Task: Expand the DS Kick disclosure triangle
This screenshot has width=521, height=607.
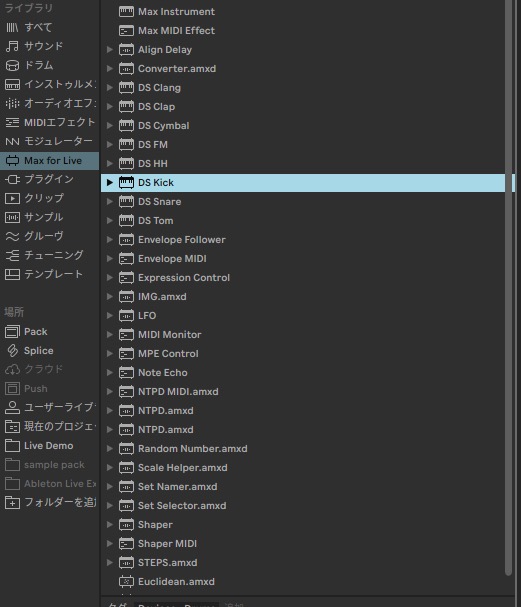Action: [x=110, y=182]
